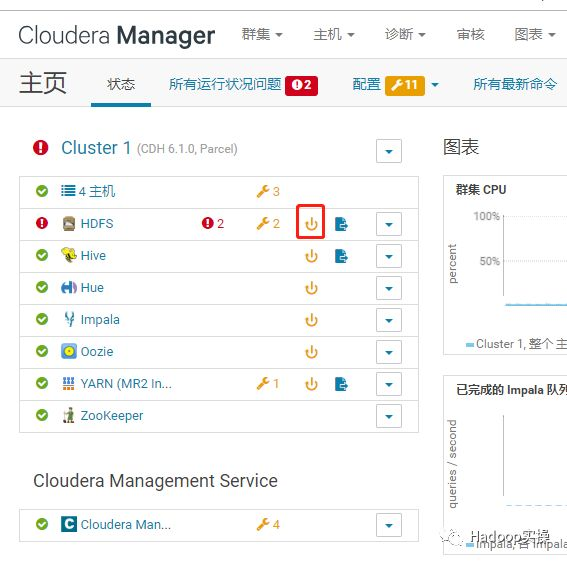This screenshot has width=567, height=562.
Task: Click the Cloudera Management Service heading
Action: (155, 481)
